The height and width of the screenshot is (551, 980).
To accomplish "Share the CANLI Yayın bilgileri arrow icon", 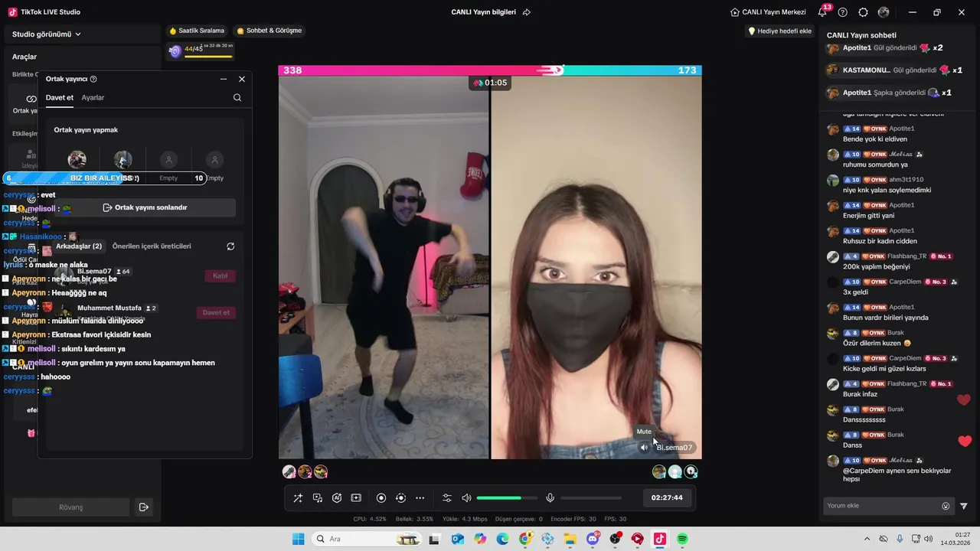I will [x=527, y=12].
